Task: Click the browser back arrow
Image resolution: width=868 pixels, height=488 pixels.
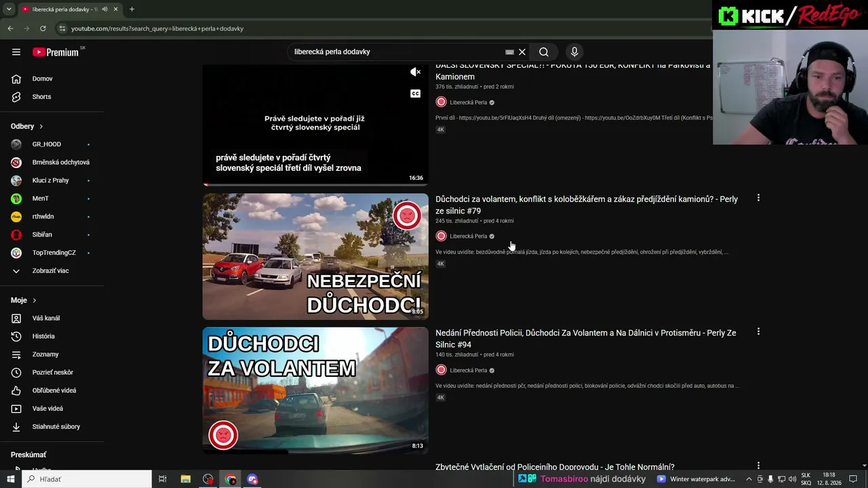Action: (10, 28)
